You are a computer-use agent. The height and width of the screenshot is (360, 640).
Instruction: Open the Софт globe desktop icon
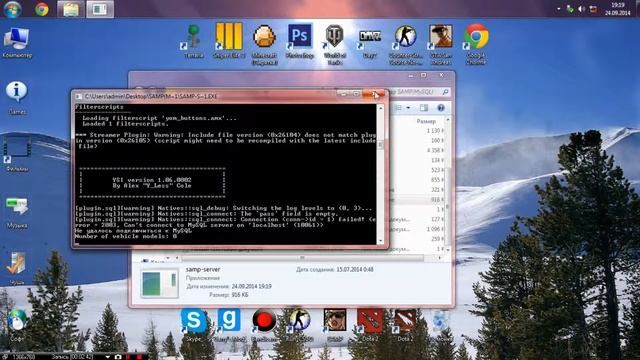(17, 325)
